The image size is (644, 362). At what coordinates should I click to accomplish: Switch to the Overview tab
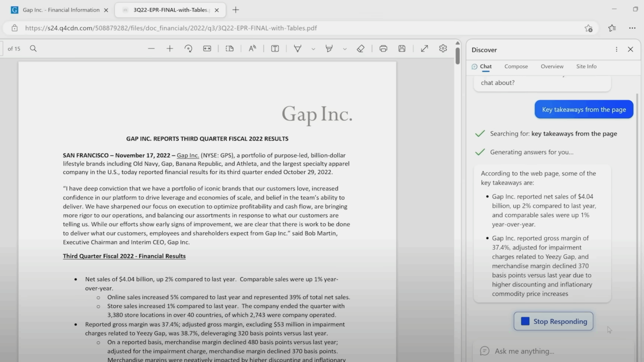tap(552, 66)
